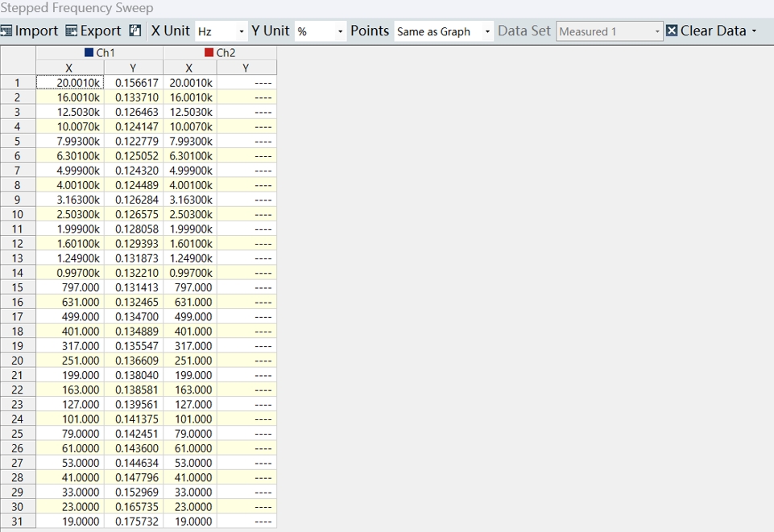The image size is (774, 532).
Task: Click the Ch1 Y column header
Action: [x=133, y=68]
